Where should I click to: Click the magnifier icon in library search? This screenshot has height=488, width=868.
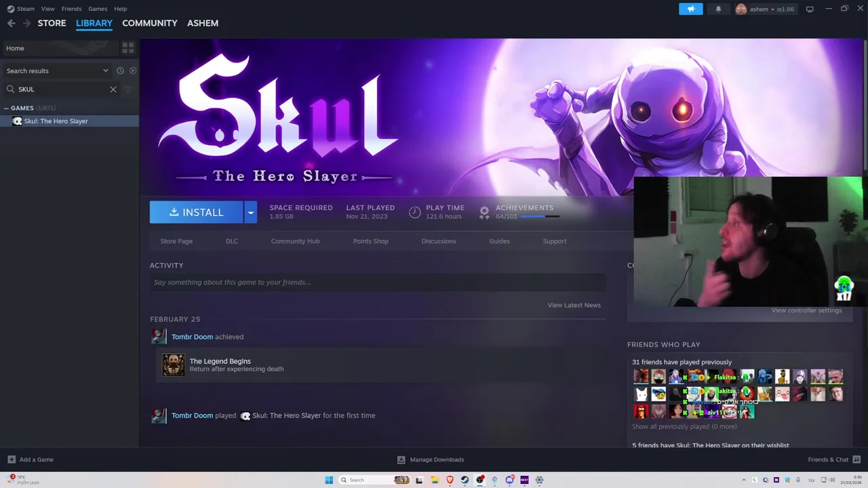click(11, 89)
